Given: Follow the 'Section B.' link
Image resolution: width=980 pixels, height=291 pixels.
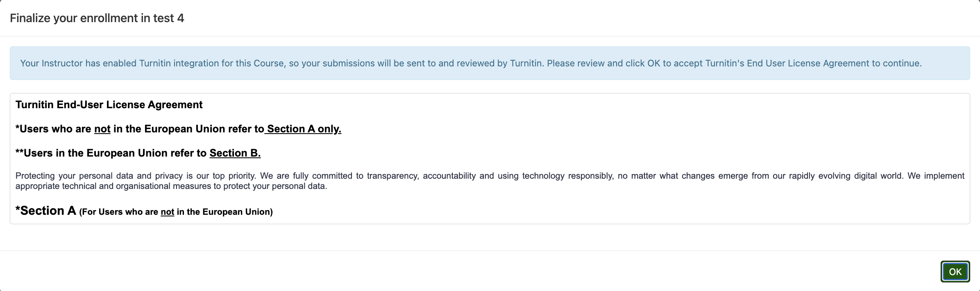Looking at the screenshot, I should pyautogui.click(x=235, y=153).
